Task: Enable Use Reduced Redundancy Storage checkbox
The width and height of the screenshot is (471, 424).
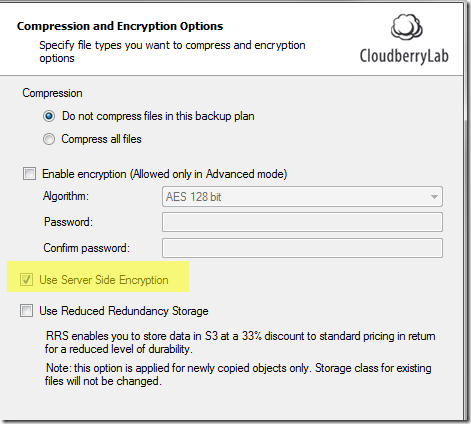Action: coord(26,311)
